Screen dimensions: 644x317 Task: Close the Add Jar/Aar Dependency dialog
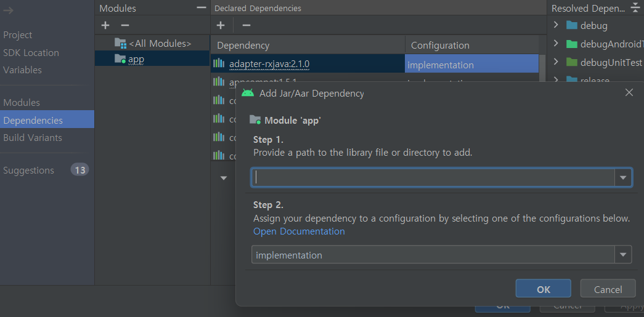click(629, 93)
